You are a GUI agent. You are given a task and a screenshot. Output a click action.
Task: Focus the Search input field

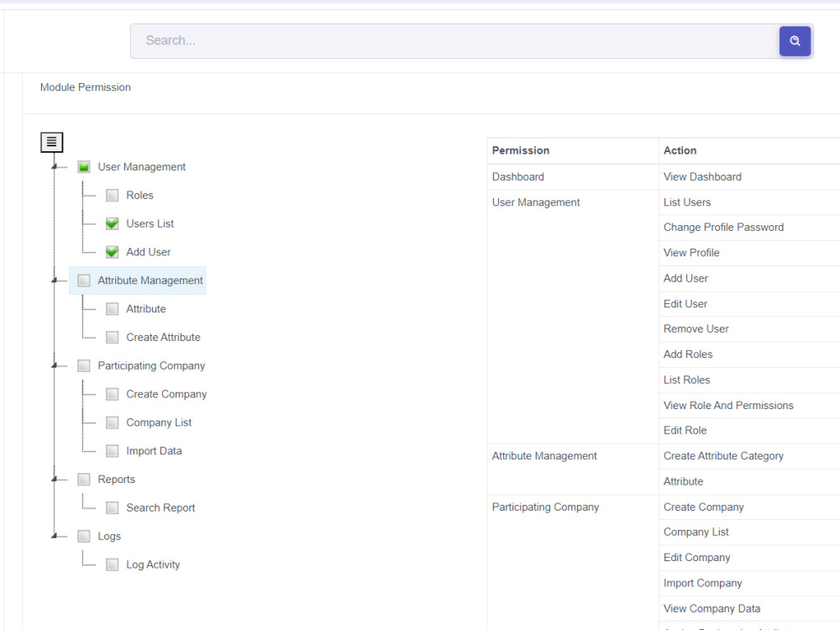point(454,41)
